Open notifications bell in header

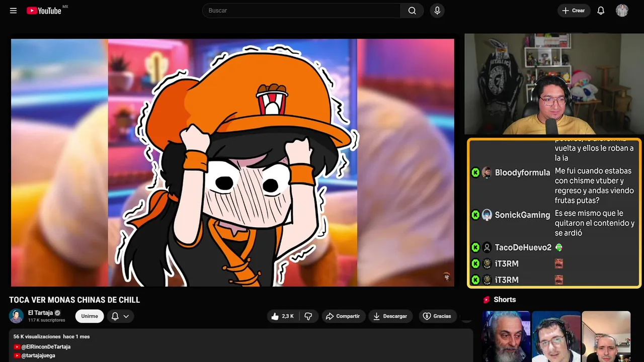tap(601, 11)
